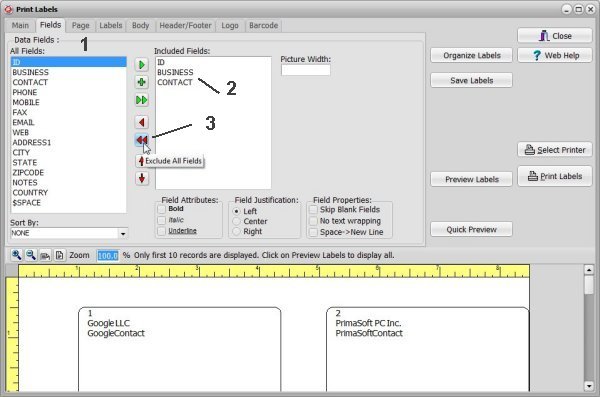Click the Picture Width input field
The height and width of the screenshot is (397, 600).
point(305,70)
